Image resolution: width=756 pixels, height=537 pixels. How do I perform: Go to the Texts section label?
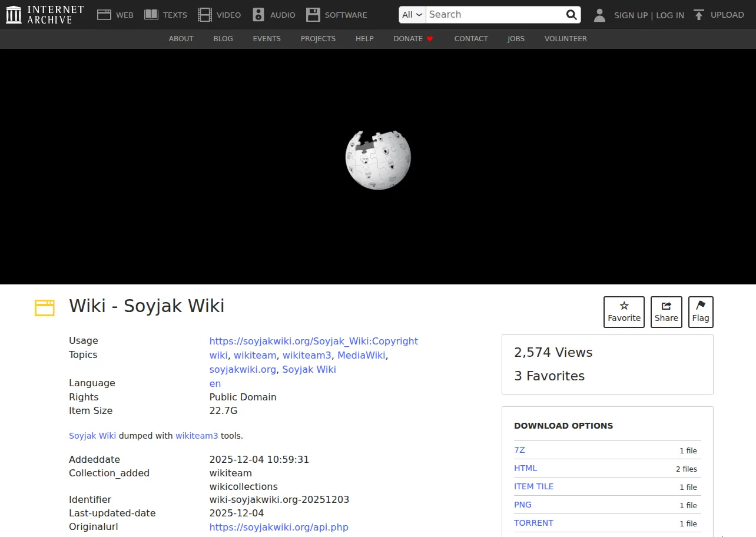click(175, 15)
